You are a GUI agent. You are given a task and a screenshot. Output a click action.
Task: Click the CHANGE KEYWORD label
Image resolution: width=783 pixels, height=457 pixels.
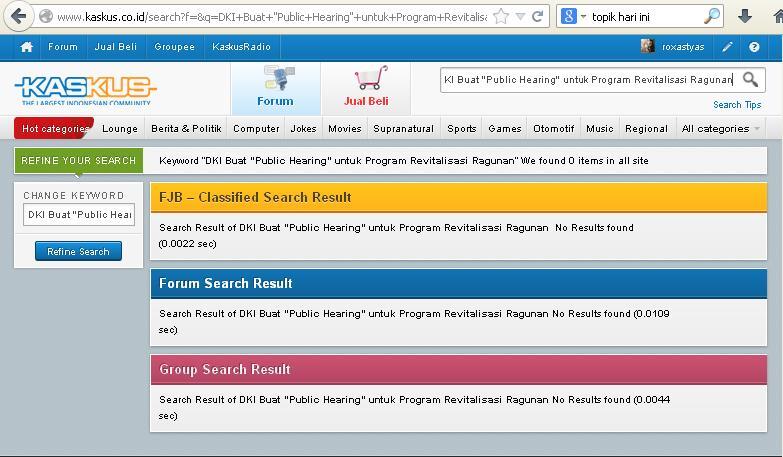[x=73, y=196]
